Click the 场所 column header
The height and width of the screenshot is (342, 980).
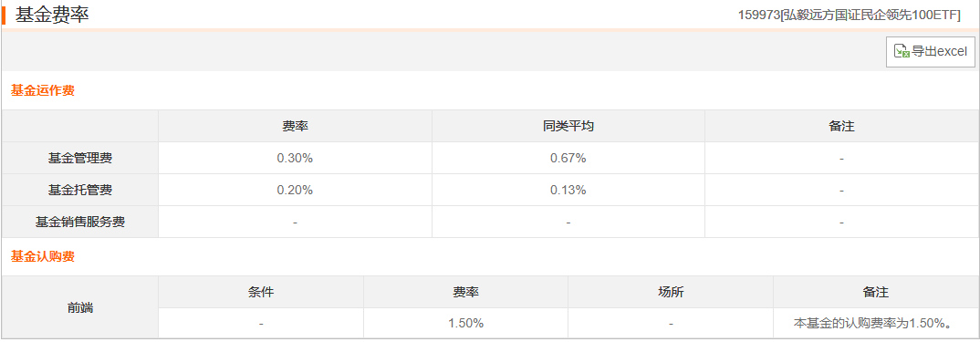(x=671, y=292)
